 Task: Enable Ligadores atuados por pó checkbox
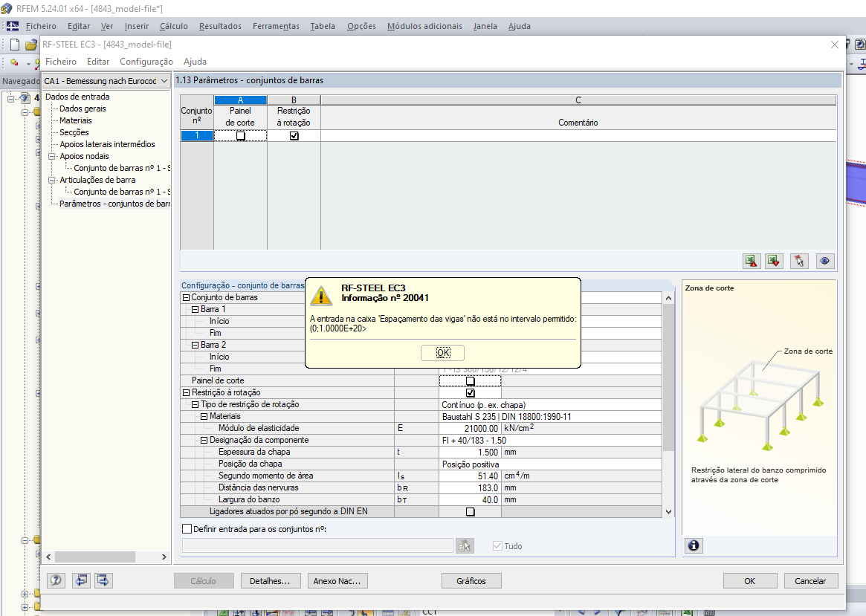coord(470,512)
